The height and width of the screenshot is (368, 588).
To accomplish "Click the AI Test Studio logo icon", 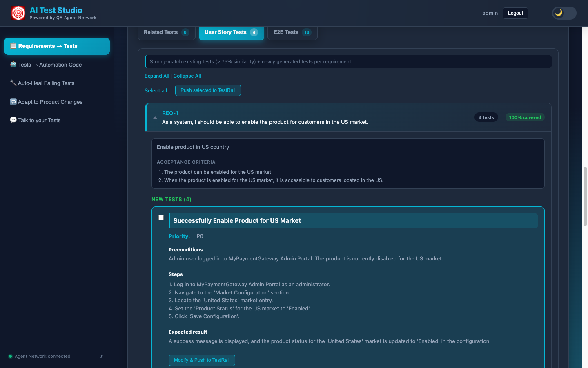I will (x=18, y=13).
